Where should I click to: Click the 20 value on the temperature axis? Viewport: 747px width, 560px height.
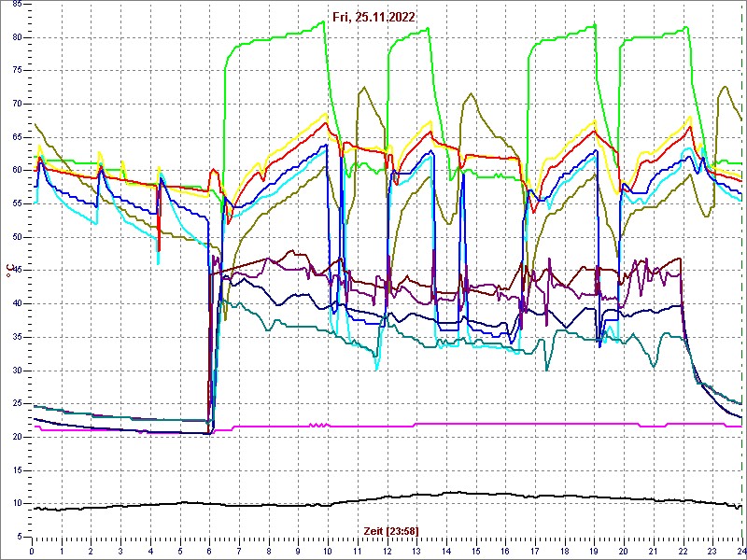tap(16, 437)
